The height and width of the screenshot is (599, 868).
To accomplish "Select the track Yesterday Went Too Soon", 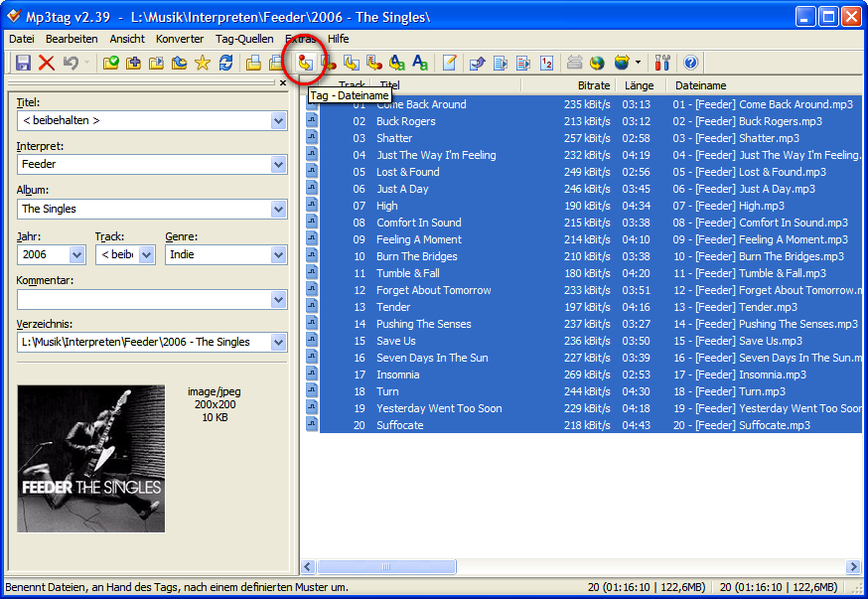I will [x=440, y=408].
